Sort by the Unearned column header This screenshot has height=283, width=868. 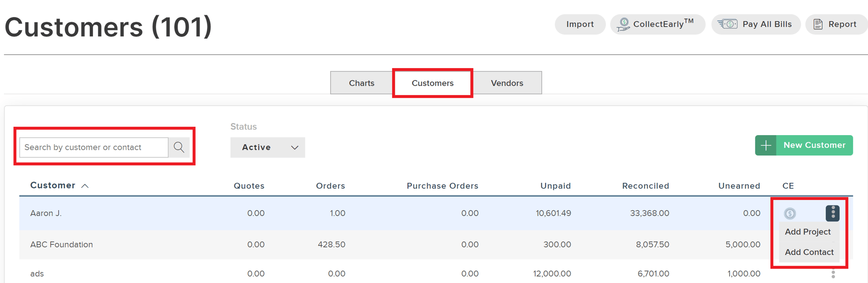pos(739,186)
